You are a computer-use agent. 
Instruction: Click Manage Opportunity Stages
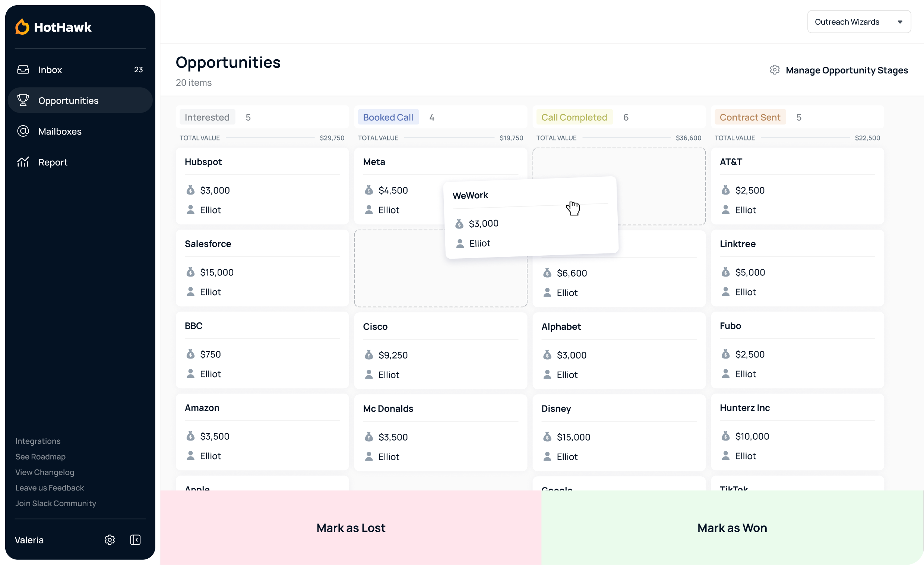tap(847, 70)
